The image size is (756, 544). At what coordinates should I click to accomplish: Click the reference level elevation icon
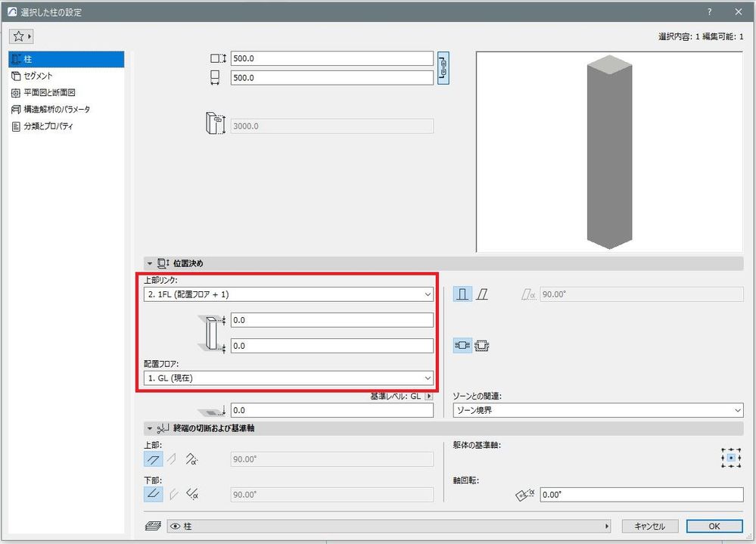click(212, 411)
